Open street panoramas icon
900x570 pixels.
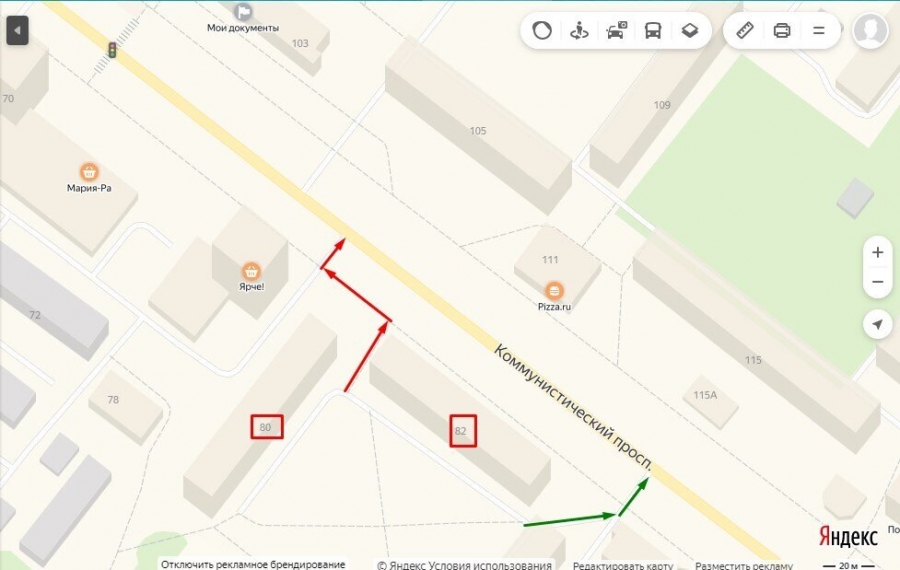click(x=579, y=30)
